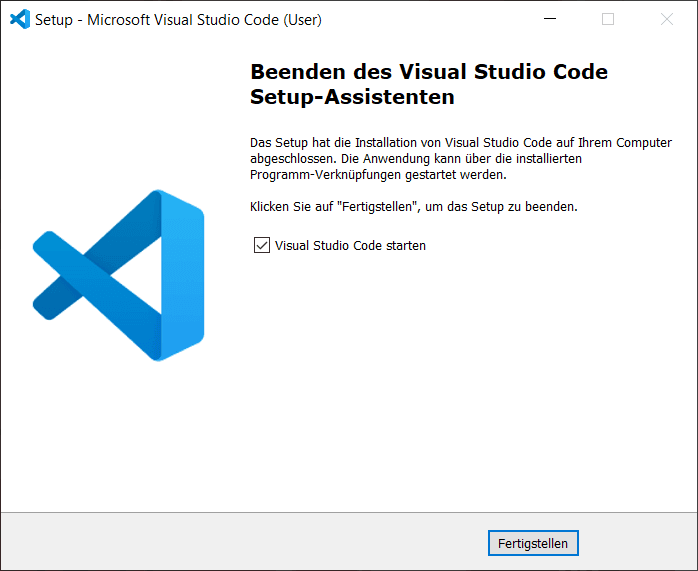698x571 pixels.
Task: Click the large Visual Studio Code logo
Action: pyautogui.click(x=118, y=274)
